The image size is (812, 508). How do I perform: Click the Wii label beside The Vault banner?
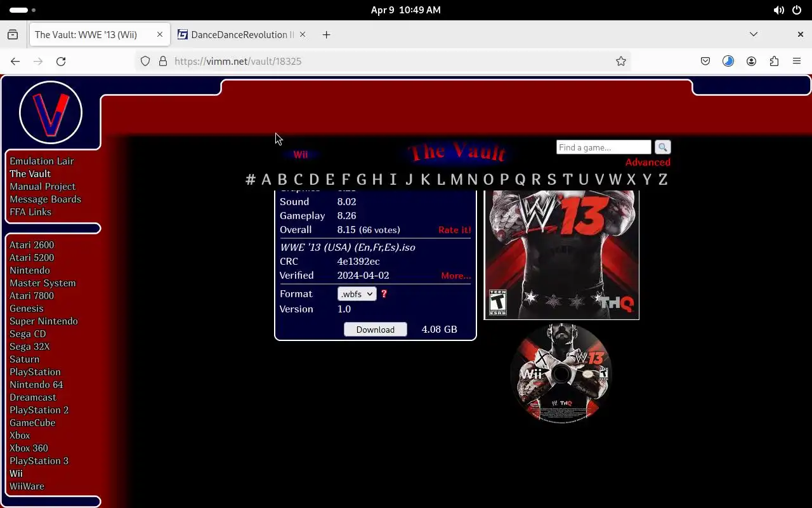[301, 154]
